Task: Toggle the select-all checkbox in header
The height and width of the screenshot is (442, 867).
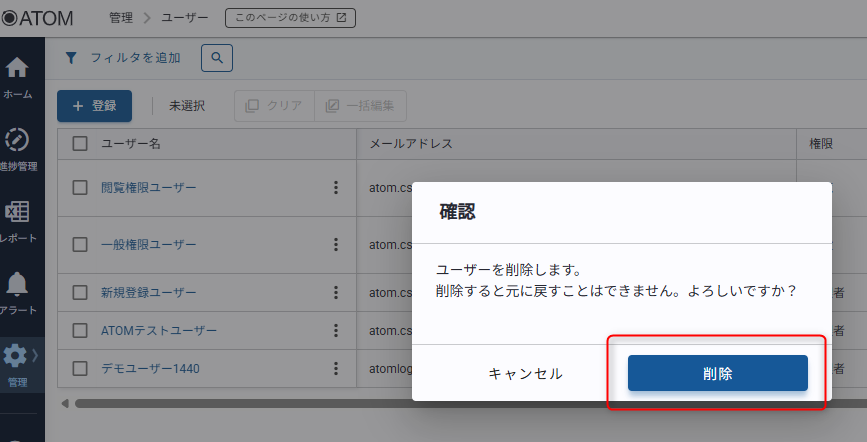Action: tap(80, 144)
